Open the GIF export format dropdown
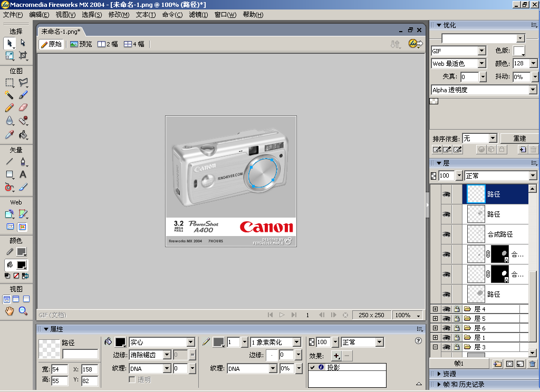Screen dimensions: 540x392 coord(482,51)
